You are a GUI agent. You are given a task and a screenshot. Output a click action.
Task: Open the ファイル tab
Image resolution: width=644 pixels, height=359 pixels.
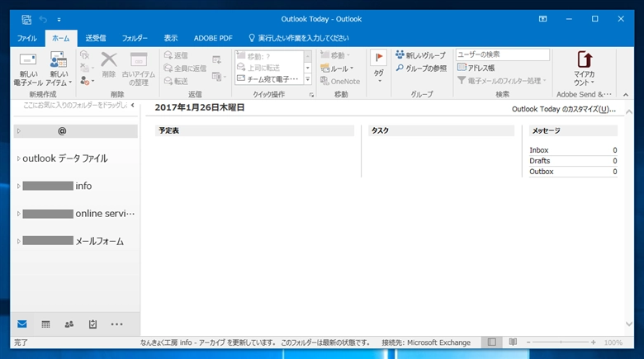[27, 38]
